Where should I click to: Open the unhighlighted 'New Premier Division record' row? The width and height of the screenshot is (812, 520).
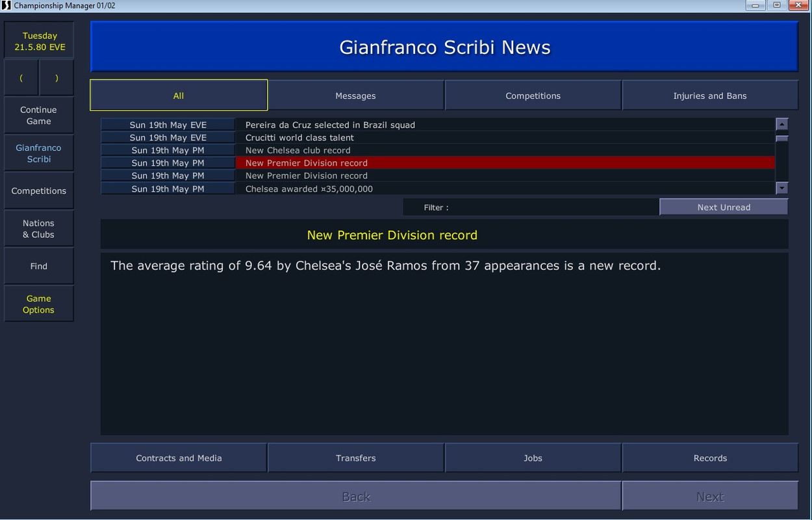505,175
